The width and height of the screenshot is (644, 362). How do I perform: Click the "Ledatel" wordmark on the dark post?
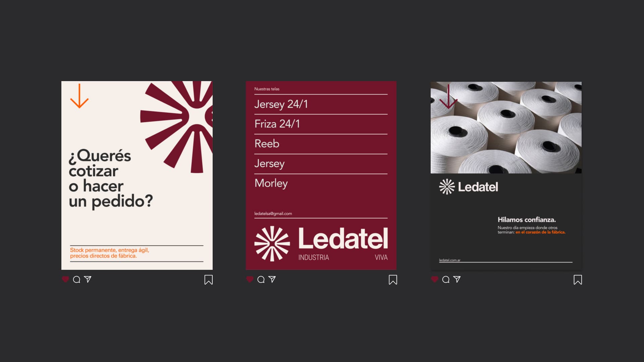coord(478,187)
